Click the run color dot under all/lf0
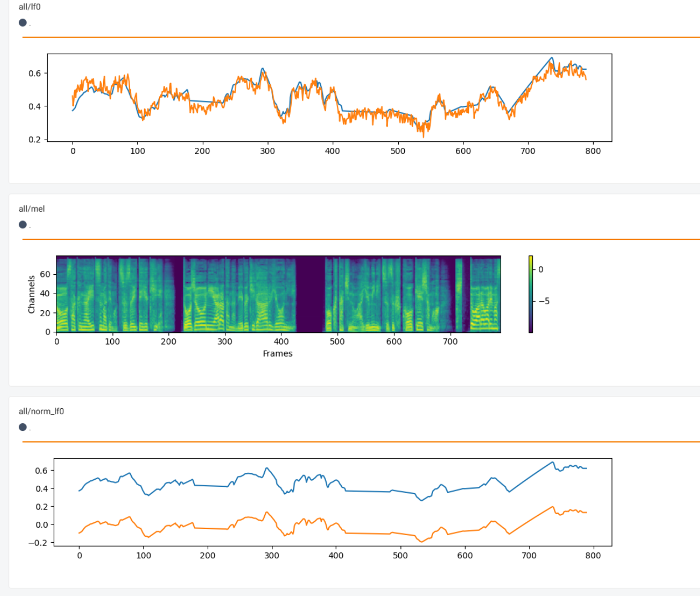Screen dimensions: 700x596 click(x=23, y=23)
